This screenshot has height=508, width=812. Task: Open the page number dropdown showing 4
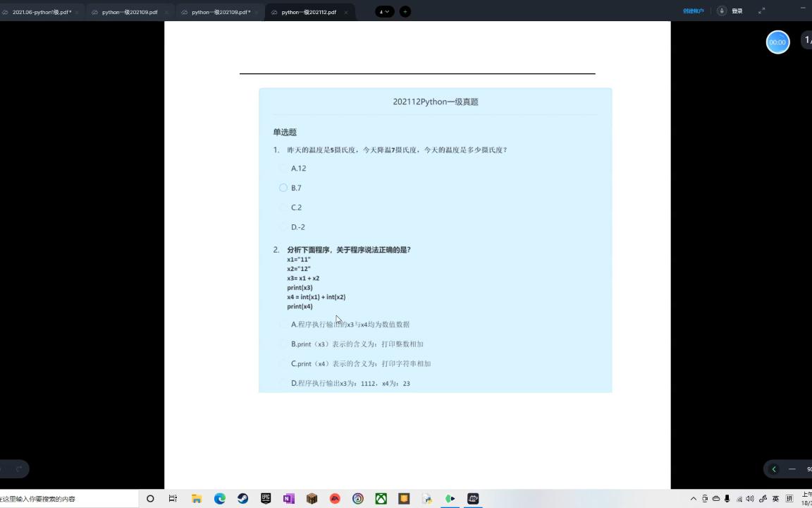tap(383, 11)
